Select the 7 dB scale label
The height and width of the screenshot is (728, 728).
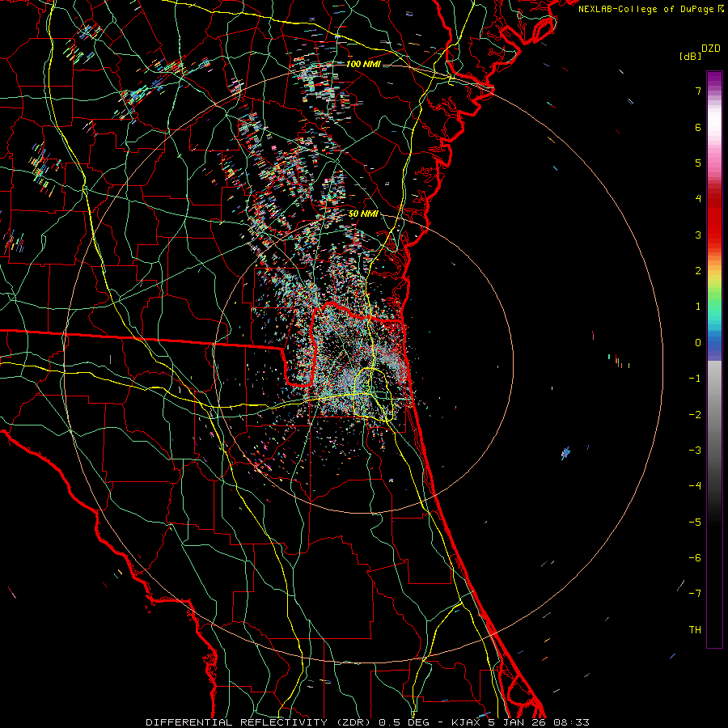698,91
